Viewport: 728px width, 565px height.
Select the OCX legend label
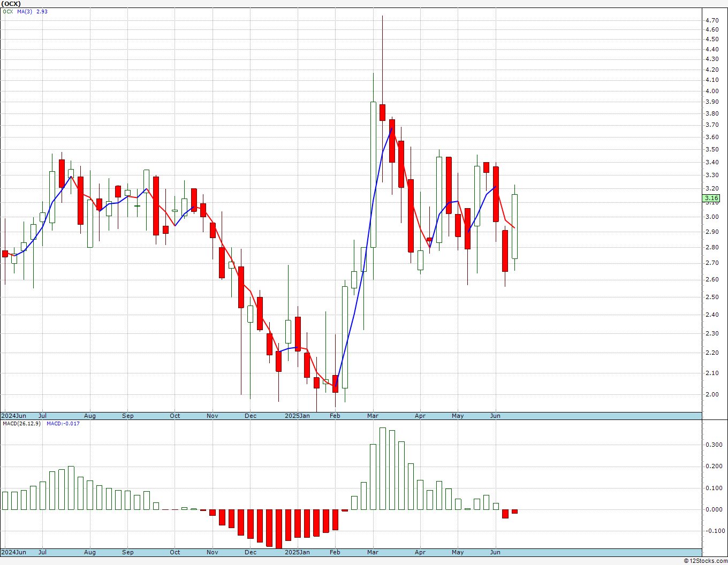point(7,11)
